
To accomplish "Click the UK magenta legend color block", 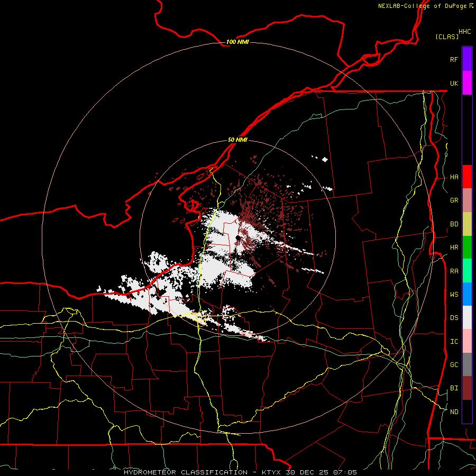I will (467, 83).
